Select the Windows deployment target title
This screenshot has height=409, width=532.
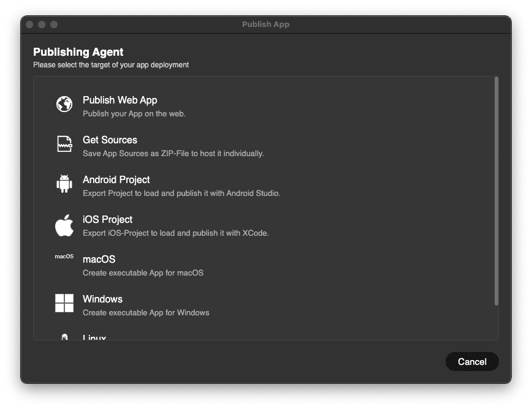click(103, 299)
